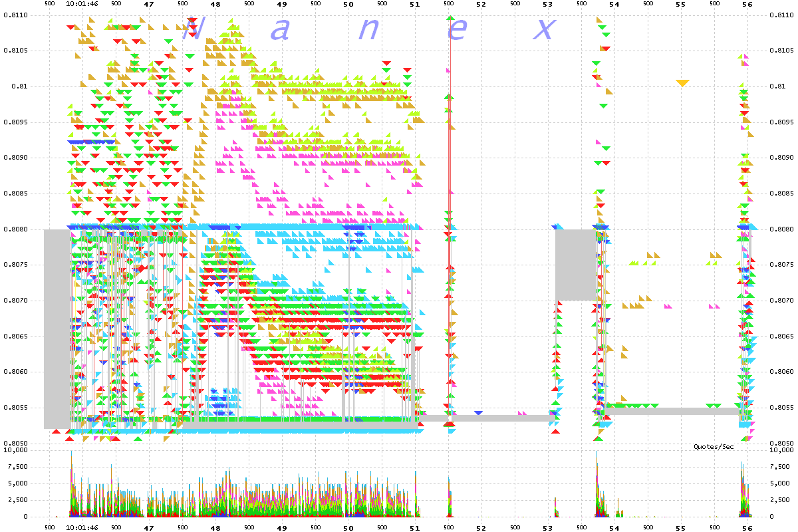
Task: Click 10,000 on the right quotes axis
Action: 780,450
